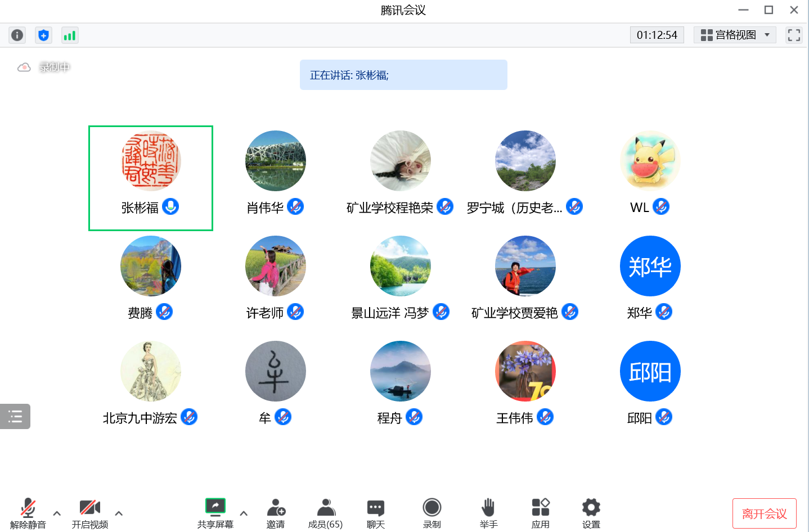Select 罗宁城 landscape avatar
The width and height of the screenshot is (809, 532).
pyautogui.click(x=525, y=161)
